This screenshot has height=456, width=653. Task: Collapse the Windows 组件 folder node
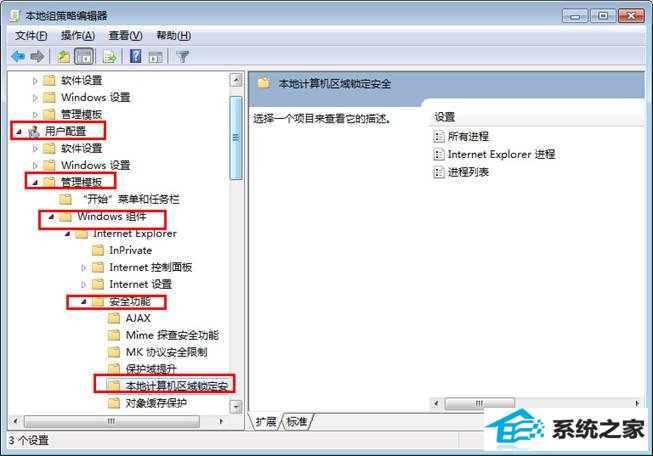click(x=51, y=217)
